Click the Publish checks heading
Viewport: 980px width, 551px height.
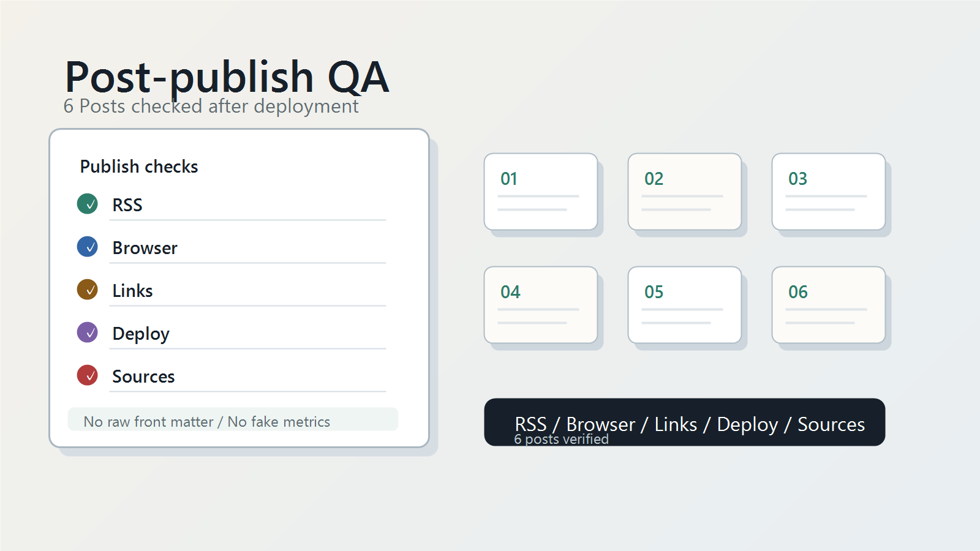coord(139,167)
